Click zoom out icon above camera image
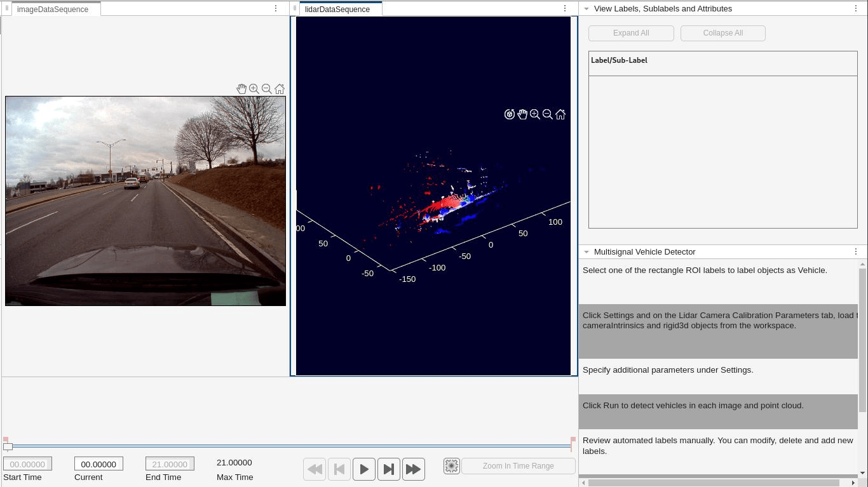 point(267,89)
